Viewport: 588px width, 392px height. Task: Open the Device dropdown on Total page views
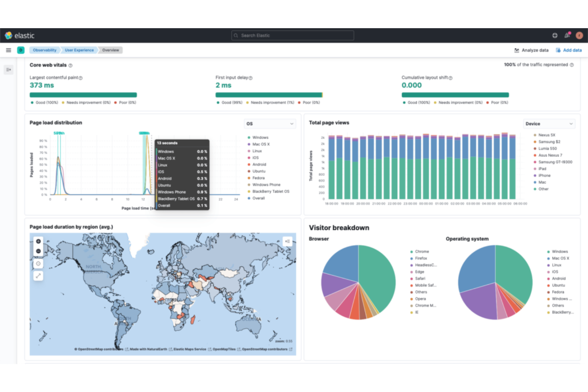(549, 124)
